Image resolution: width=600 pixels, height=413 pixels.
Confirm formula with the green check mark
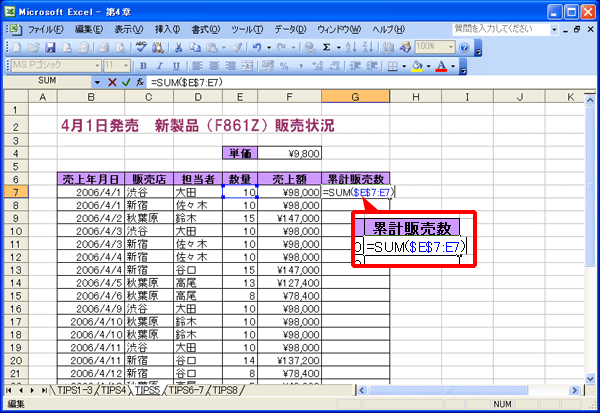(x=126, y=82)
